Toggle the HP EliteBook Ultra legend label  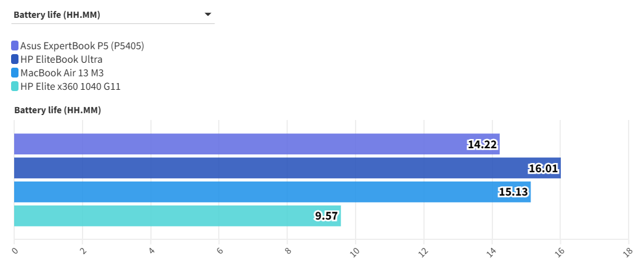(x=61, y=60)
